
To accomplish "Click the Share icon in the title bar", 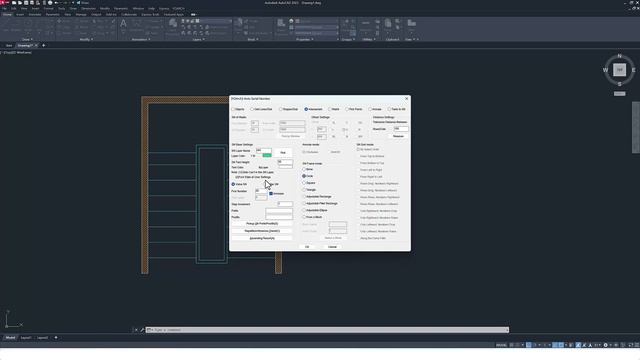I will coord(79,2).
